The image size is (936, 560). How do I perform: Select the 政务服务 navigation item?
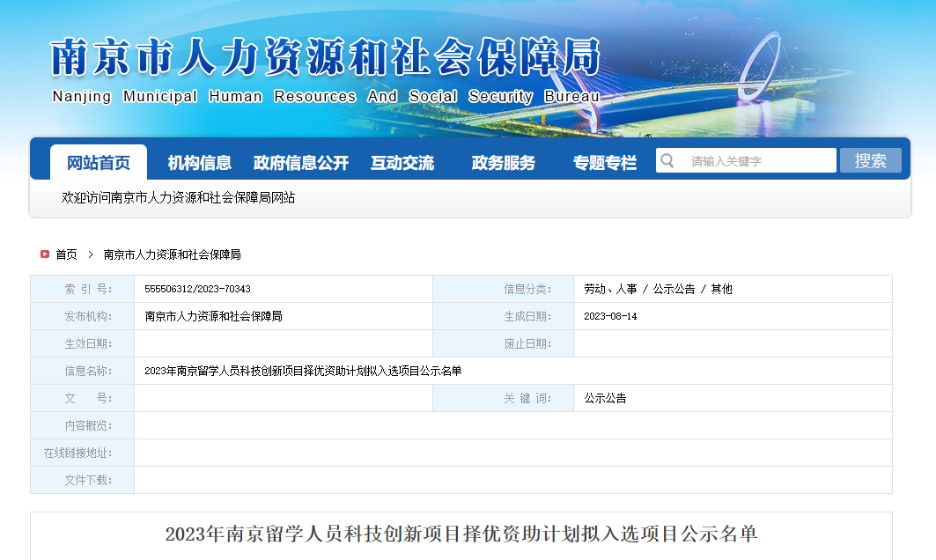(504, 163)
